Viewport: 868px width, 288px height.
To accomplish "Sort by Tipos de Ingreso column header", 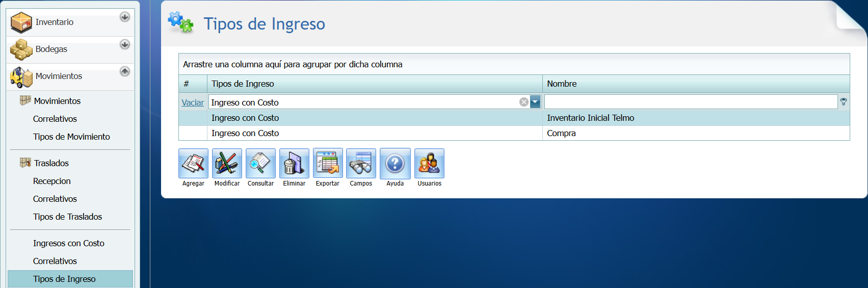I will pyautogui.click(x=375, y=84).
